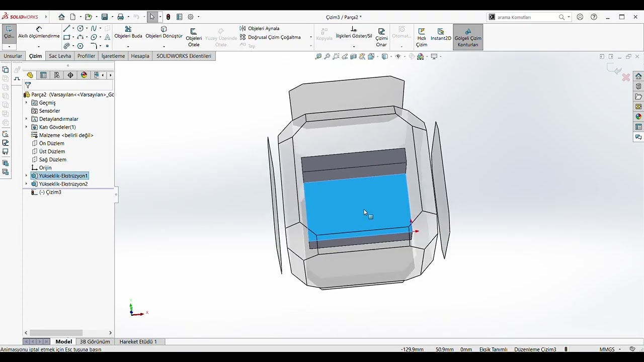644x362 pixels.
Task: Select the Line sketch tool
Action: click(x=66, y=29)
